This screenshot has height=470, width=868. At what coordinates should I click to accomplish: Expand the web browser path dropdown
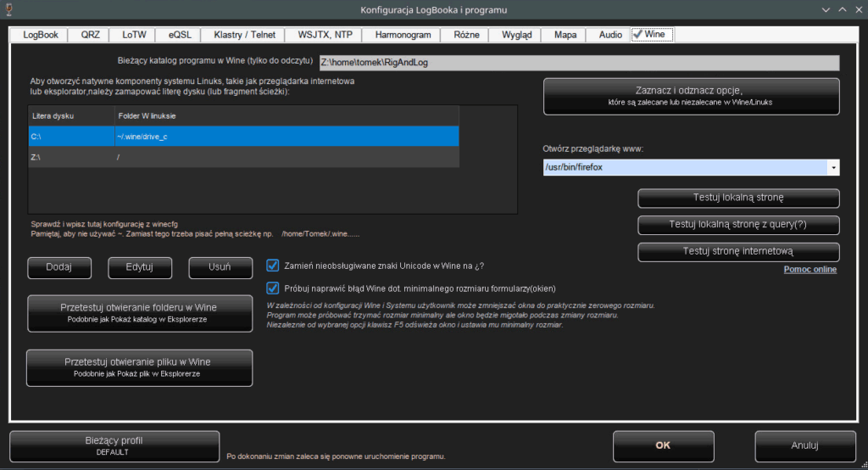point(833,168)
